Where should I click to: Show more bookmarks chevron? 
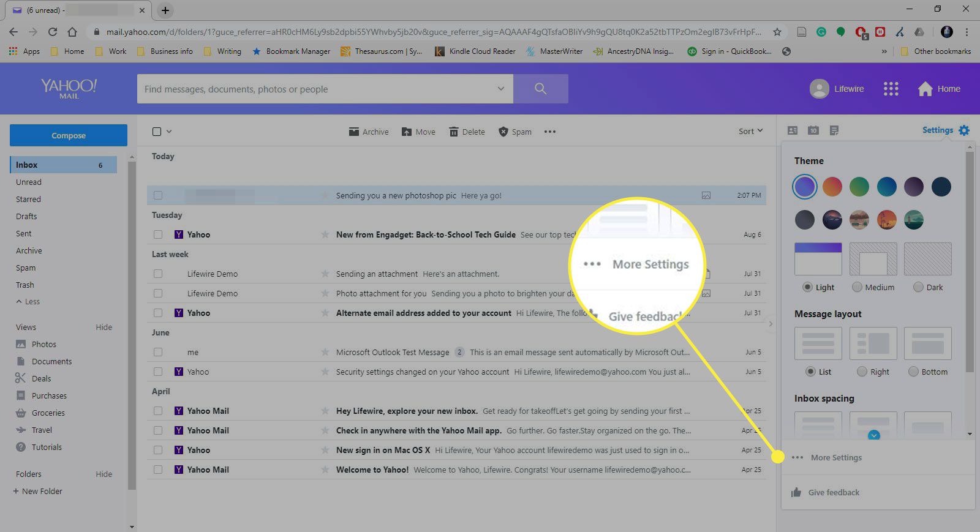pyautogui.click(x=884, y=51)
